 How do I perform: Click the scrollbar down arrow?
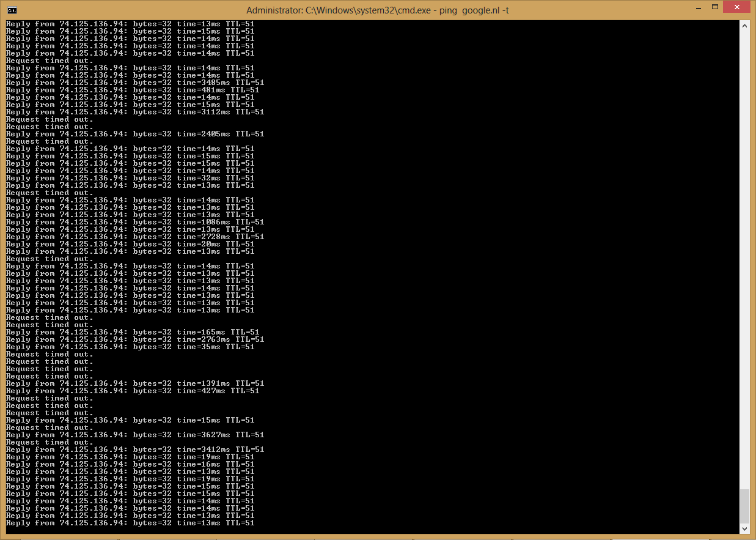coord(744,528)
